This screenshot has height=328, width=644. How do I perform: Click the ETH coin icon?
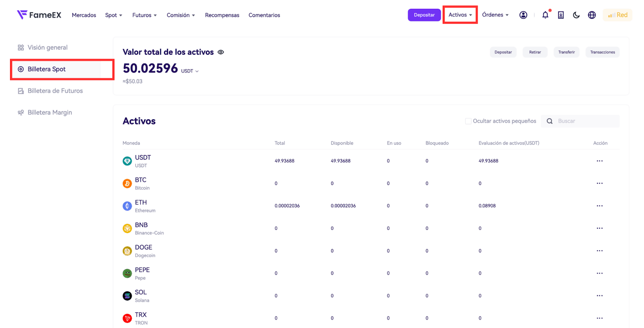click(x=127, y=206)
